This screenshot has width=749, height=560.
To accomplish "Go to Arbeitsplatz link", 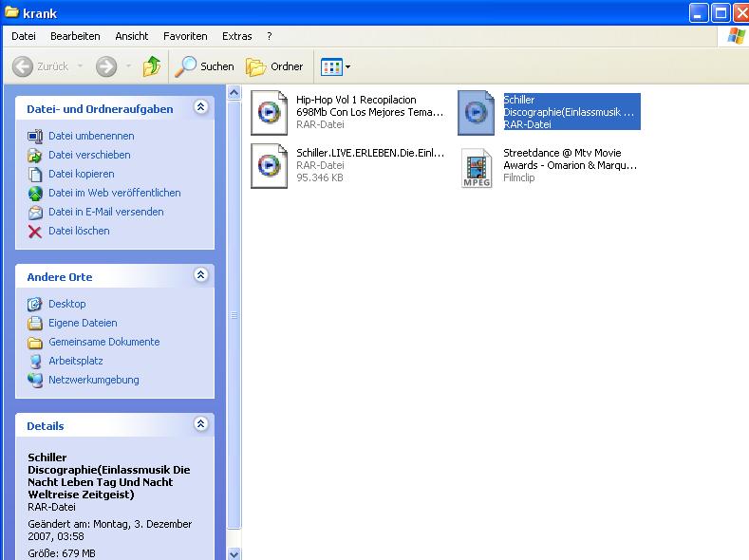I will click(76, 361).
